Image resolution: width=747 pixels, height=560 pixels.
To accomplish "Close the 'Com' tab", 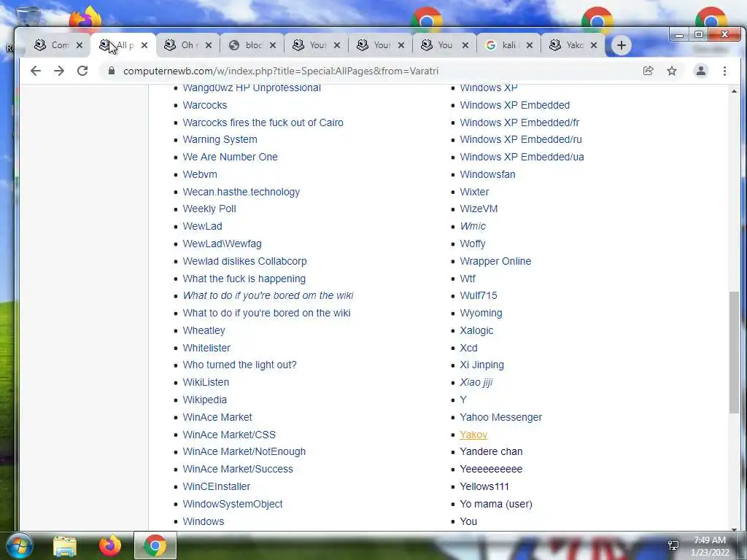I will pyautogui.click(x=80, y=45).
